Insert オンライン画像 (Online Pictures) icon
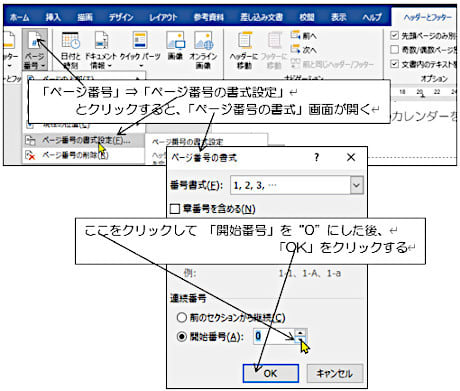The width and height of the screenshot is (460, 391). pyautogui.click(x=203, y=50)
